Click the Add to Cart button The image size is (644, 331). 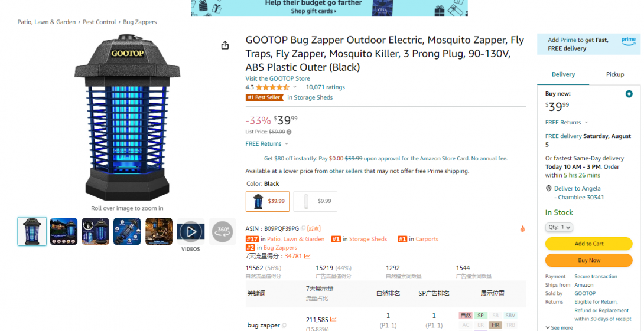pos(588,244)
